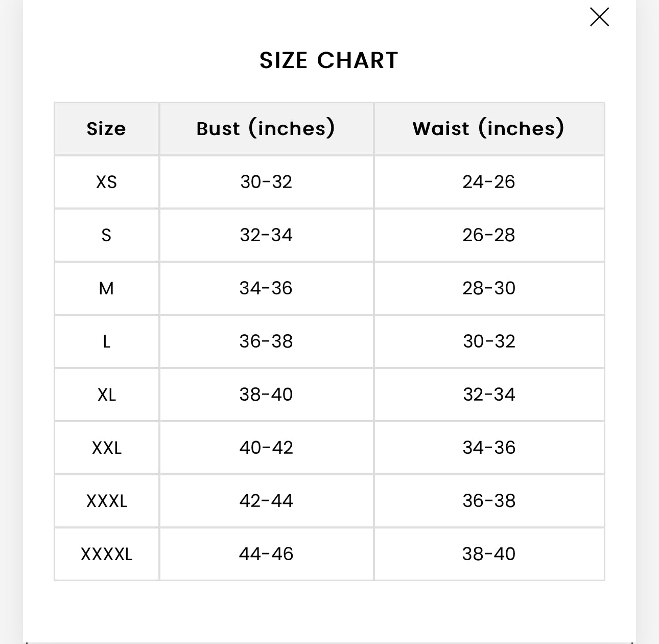The height and width of the screenshot is (644, 659).
Task: Click the 40-42 bust value for XXL
Action: click(x=267, y=447)
